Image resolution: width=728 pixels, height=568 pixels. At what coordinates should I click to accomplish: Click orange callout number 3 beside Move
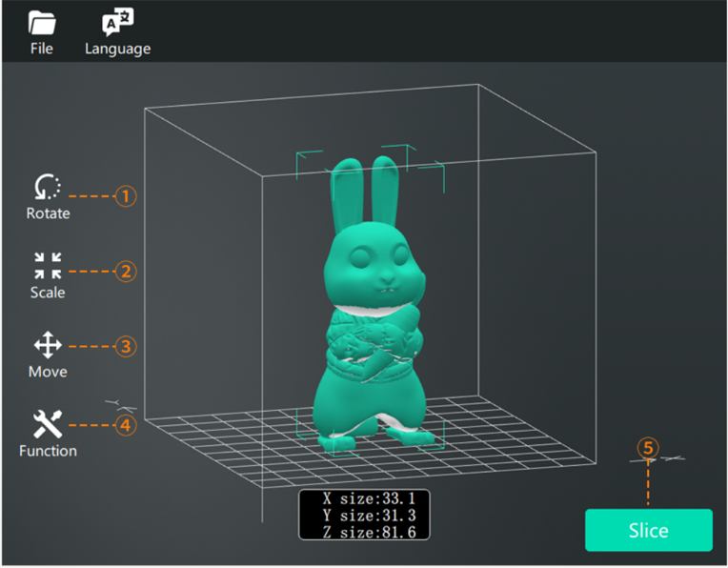pyautogui.click(x=126, y=346)
